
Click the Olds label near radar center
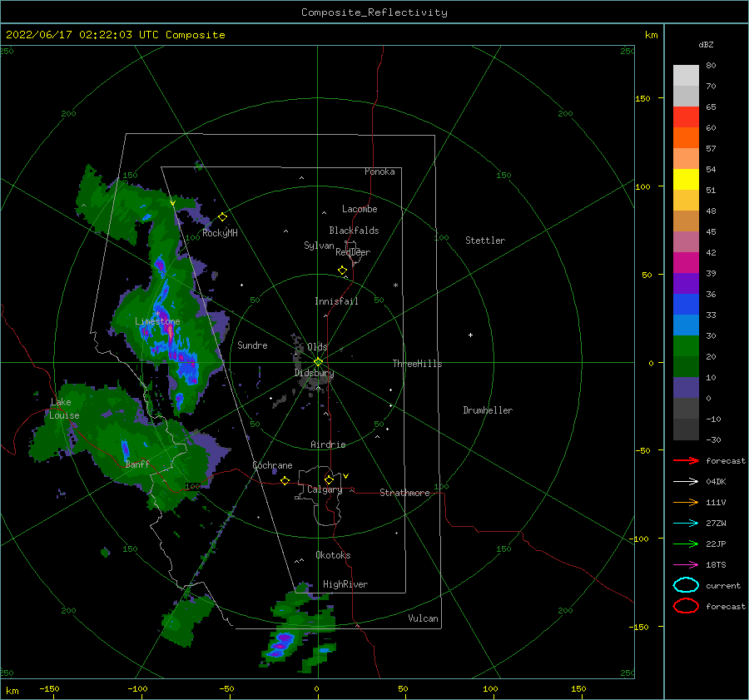(317, 347)
